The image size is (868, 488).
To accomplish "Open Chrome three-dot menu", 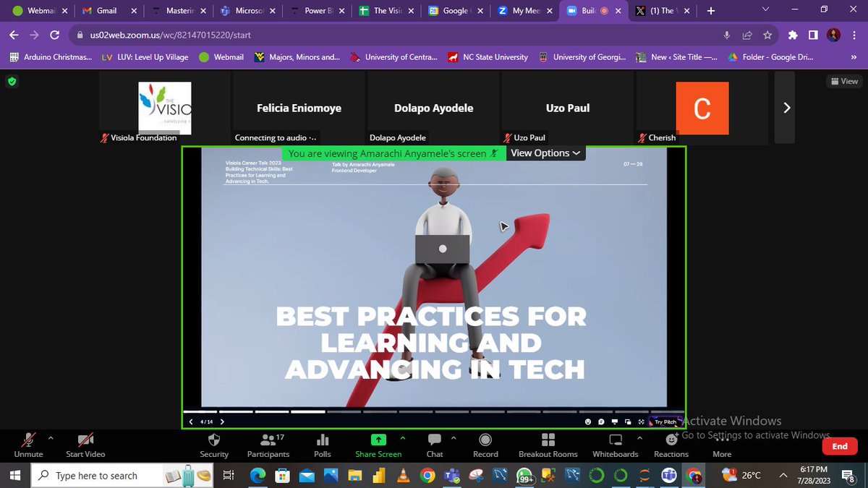I will pos(854,35).
